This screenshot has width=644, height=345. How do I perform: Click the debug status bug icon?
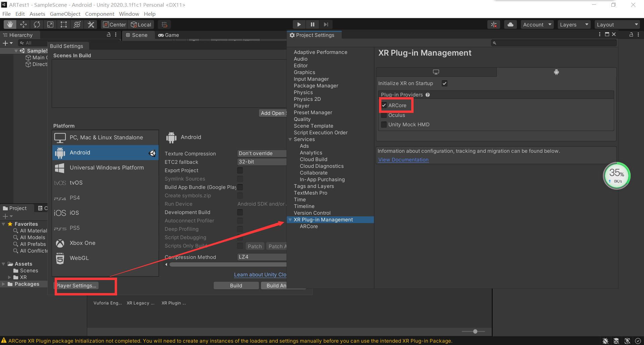(x=493, y=24)
